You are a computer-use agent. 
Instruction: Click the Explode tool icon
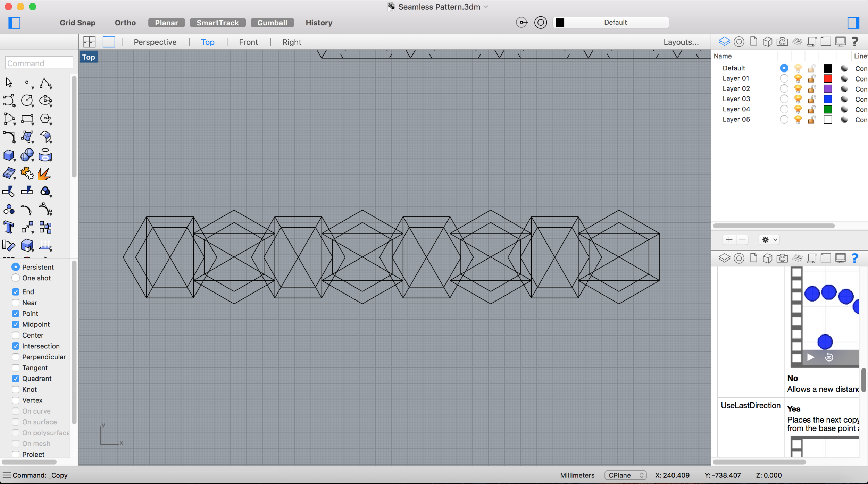click(x=45, y=173)
